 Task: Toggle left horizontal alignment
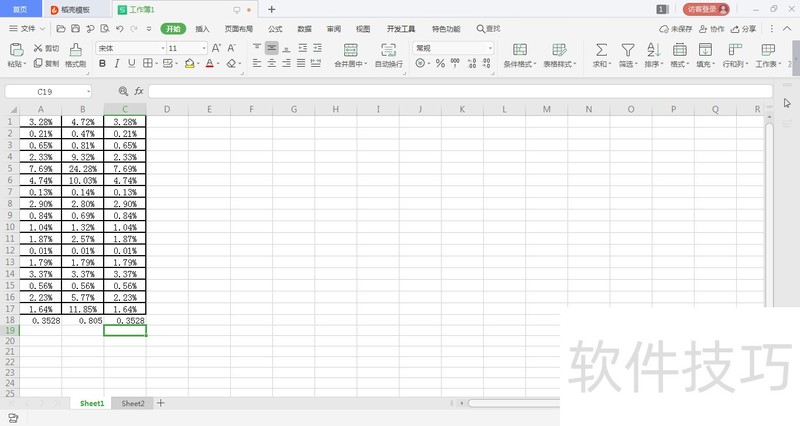coord(257,63)
